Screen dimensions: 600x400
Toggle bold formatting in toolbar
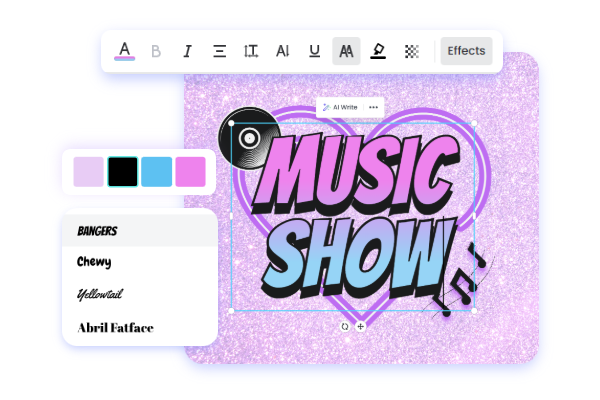tap(155, 51)
